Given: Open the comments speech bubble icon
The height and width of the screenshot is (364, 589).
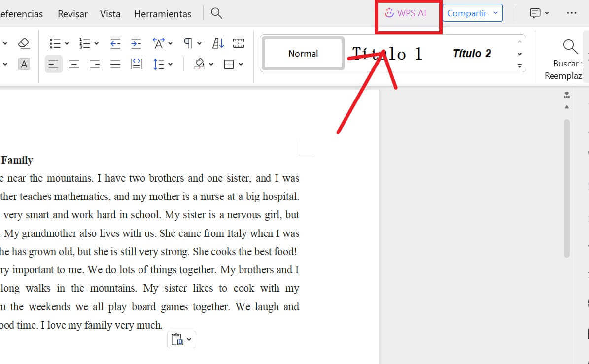Looking at the screenshot, I should [535, 13].
